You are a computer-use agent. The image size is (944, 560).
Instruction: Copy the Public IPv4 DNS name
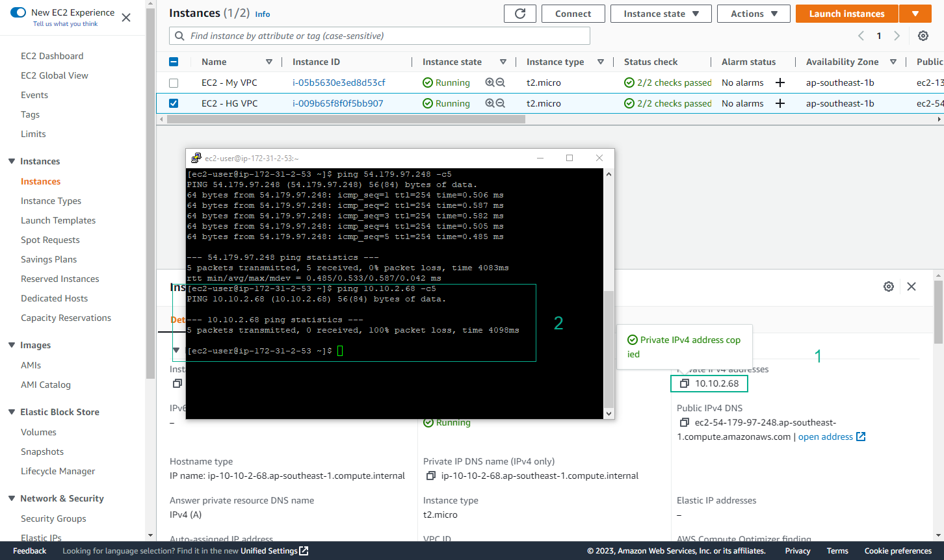point(684,422)
